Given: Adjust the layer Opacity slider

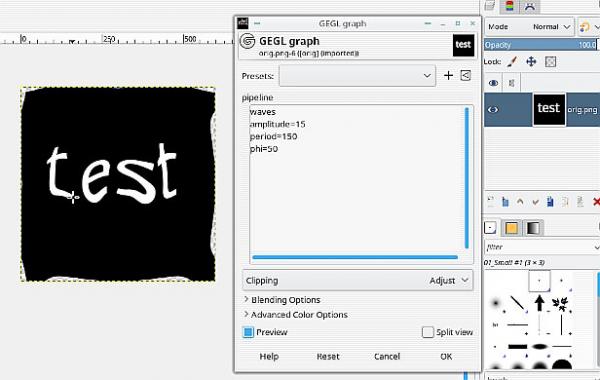Looking at the screenshot, I should (541, 45).
